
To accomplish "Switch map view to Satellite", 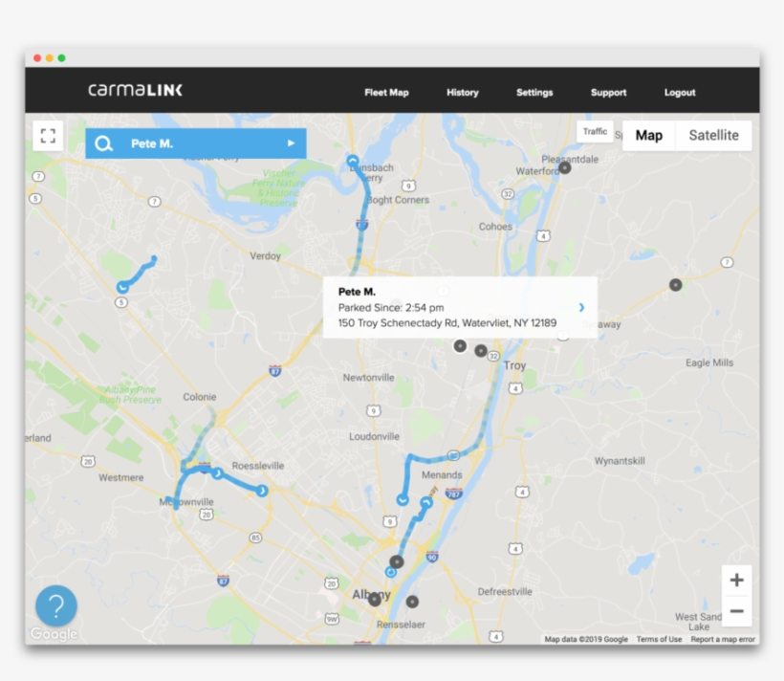I will pos(714,135).
